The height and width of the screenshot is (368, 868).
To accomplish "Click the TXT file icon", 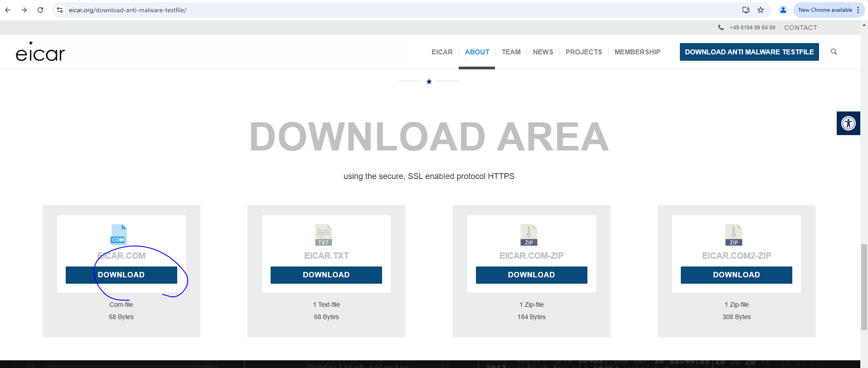I will pos(324,235).
